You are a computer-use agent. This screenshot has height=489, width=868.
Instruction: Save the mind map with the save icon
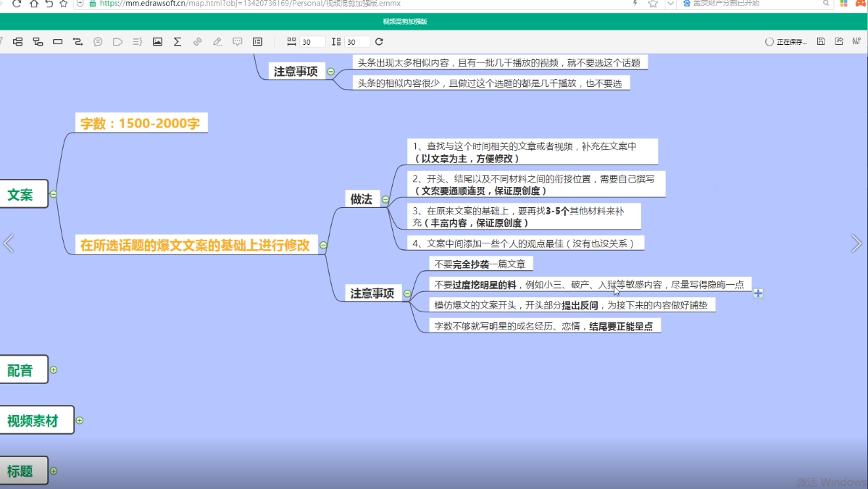(x=819, y=41)
